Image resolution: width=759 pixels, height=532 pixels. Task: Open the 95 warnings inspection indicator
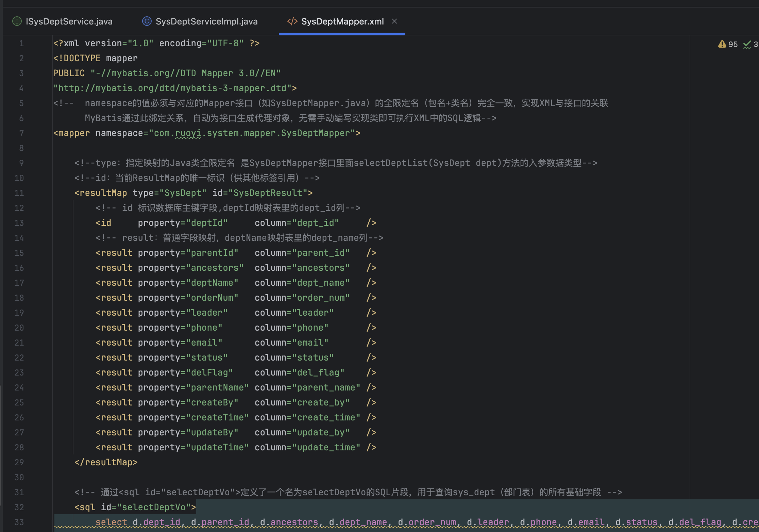[x=728, y=44]
